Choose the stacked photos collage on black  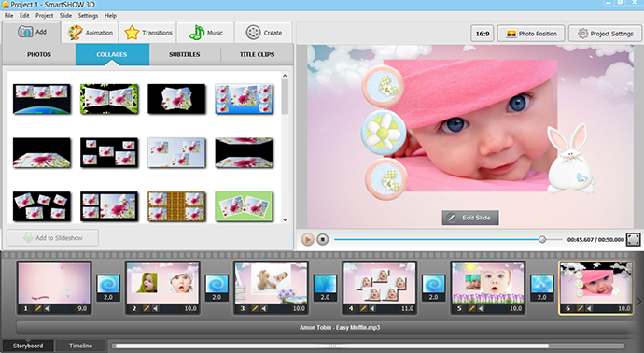[x=176, y=99]
